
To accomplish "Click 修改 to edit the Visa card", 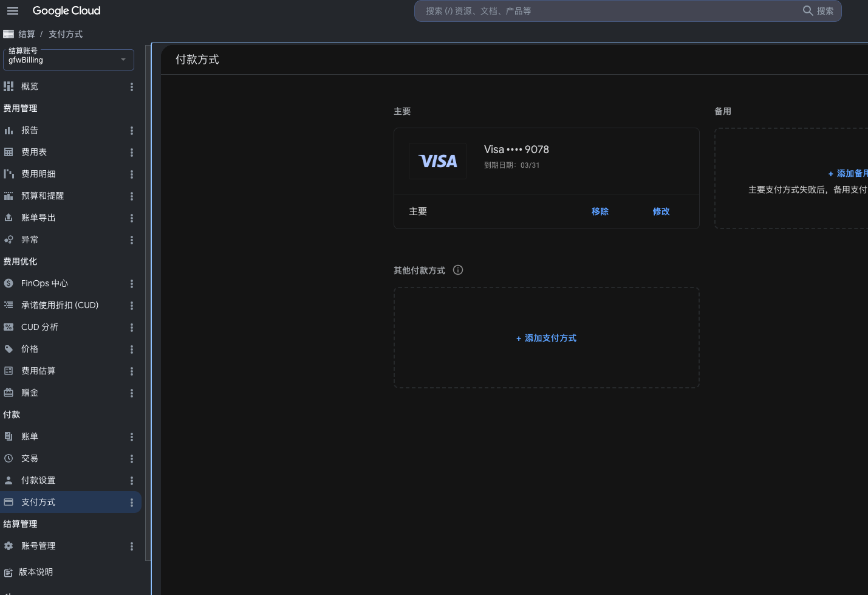I will (x=661, y=212).
